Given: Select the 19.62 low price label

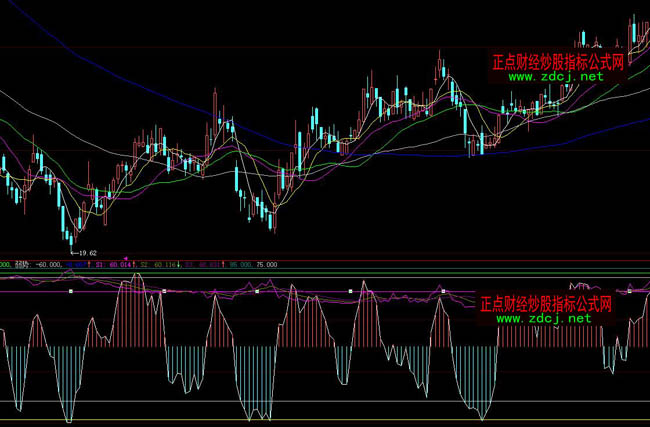Looking at the screenshot, I should pyautogui.click(x=91, y=254).
